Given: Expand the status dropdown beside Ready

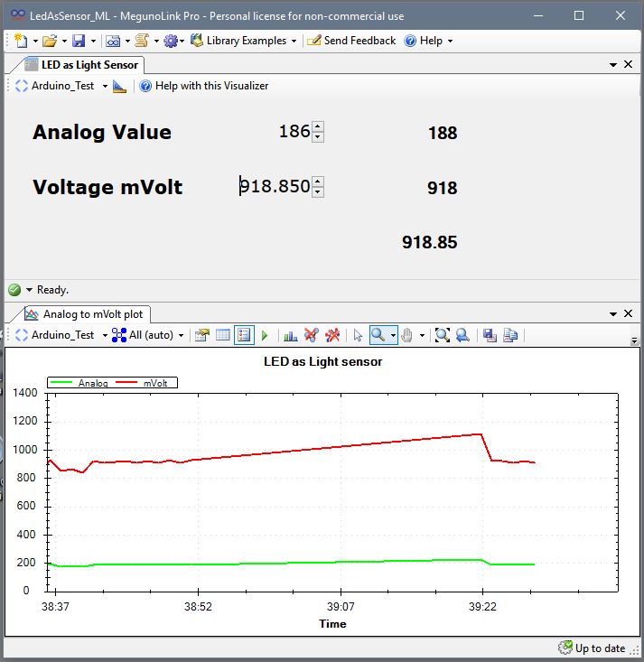Looking at the screenshot, I should click(x=29, y=290).
